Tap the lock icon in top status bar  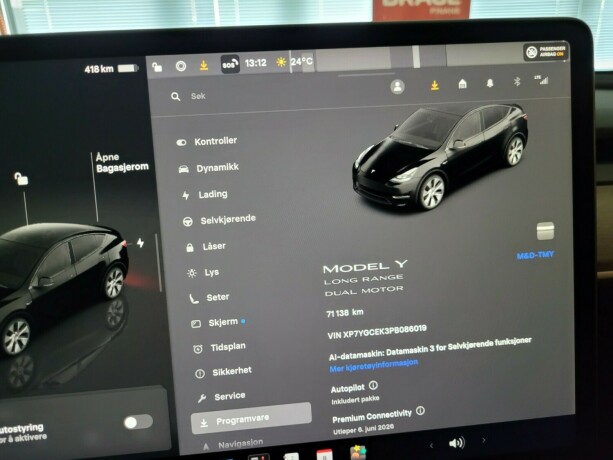[157, 67]
